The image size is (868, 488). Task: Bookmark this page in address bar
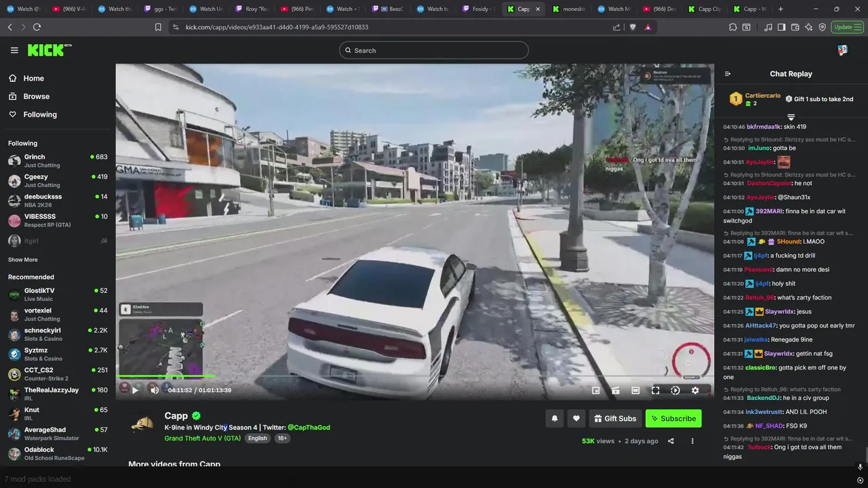point(158,27)
